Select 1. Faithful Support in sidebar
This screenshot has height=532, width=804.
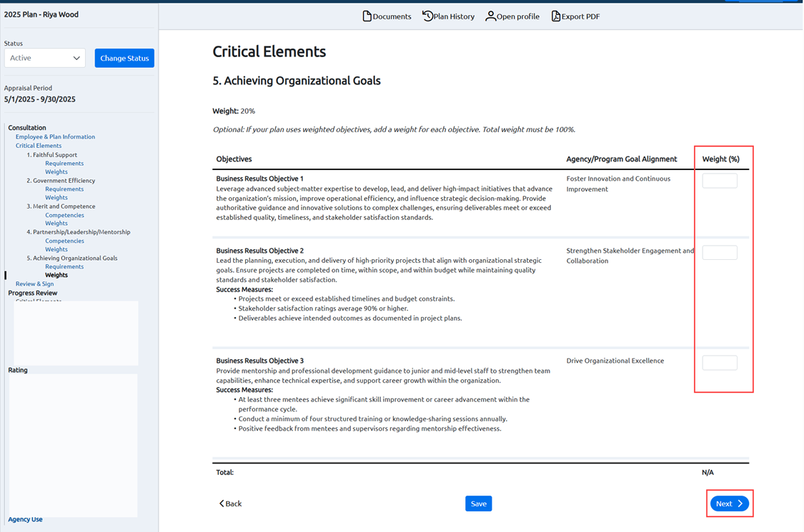(51, 155)
